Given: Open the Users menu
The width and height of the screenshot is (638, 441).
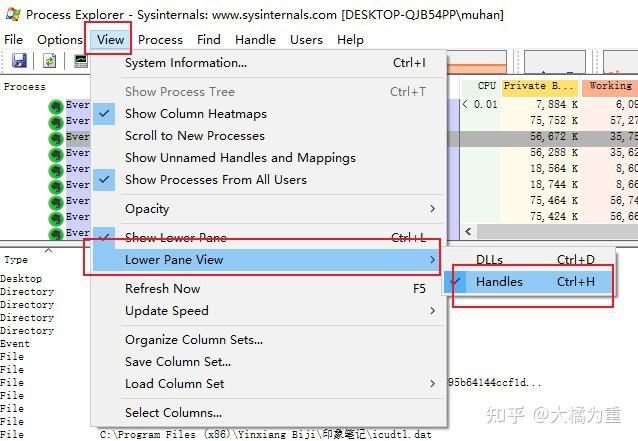Looking at the screenshot, I should (x=306, y=39).
